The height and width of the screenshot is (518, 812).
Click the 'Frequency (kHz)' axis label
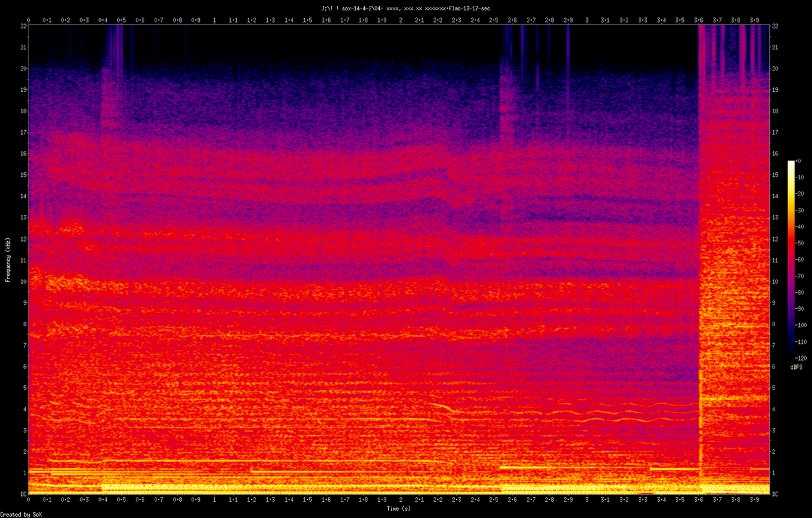[x=8, y=259]
